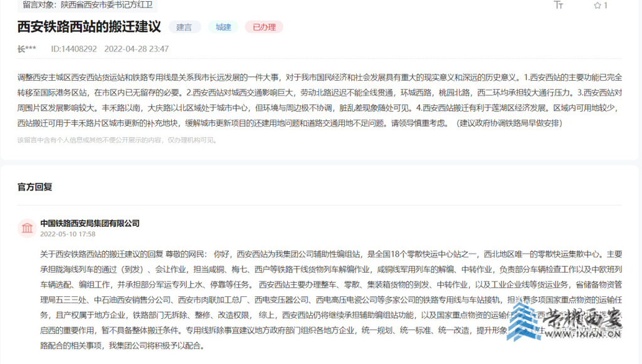The image size is (642, 364).
Task: Click the 官方回复 section heading
Action: pos(35,187)
